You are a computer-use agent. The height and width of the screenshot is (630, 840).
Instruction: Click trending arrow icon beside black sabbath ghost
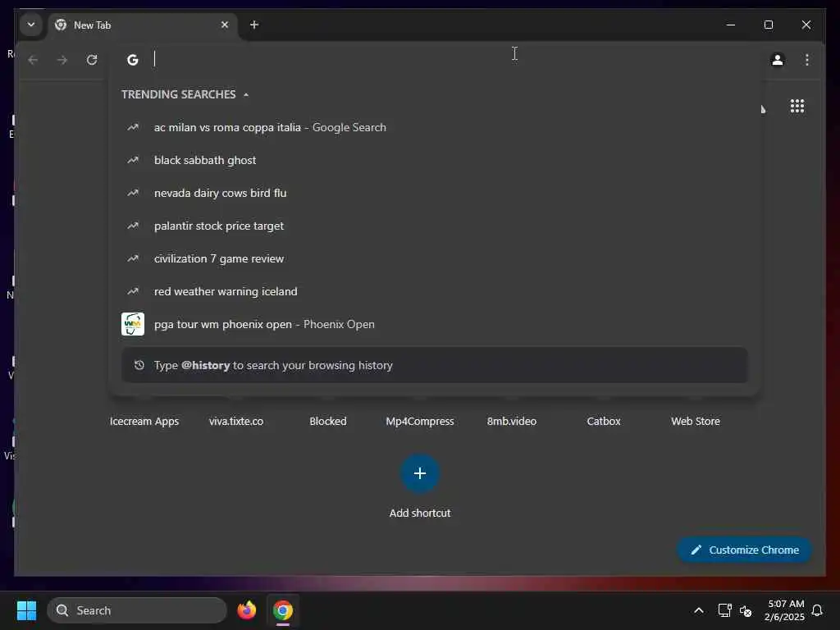click(133, 160)
